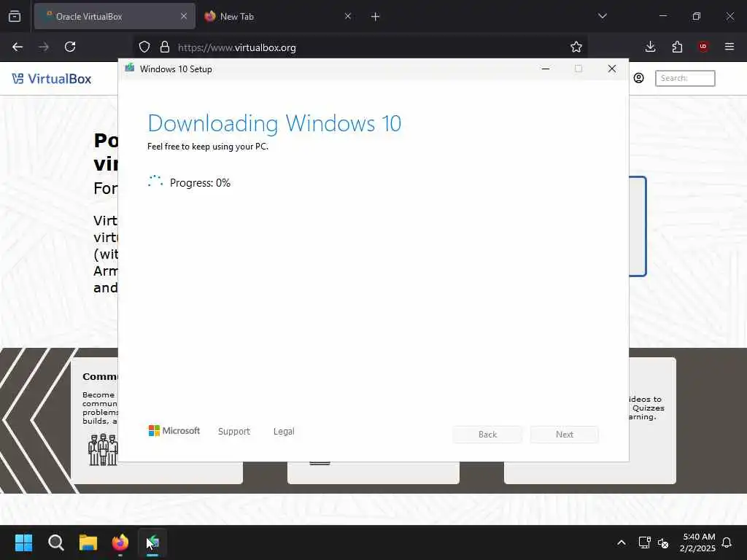Image resolution: width=747 pixels, height=560 pixels.
Task: Open the notifications bell icon
Action: [x=727, y=542]
